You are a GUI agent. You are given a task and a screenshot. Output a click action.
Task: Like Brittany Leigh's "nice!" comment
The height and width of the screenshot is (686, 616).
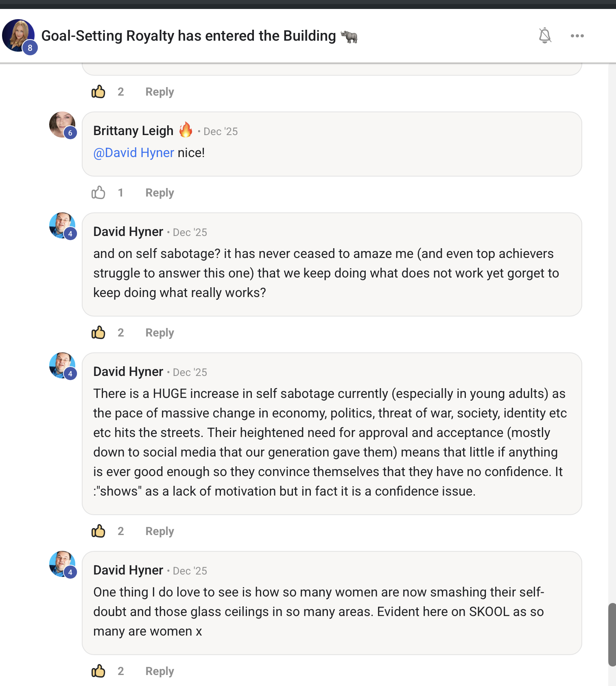pyautogui.click(x=98, y=192)
